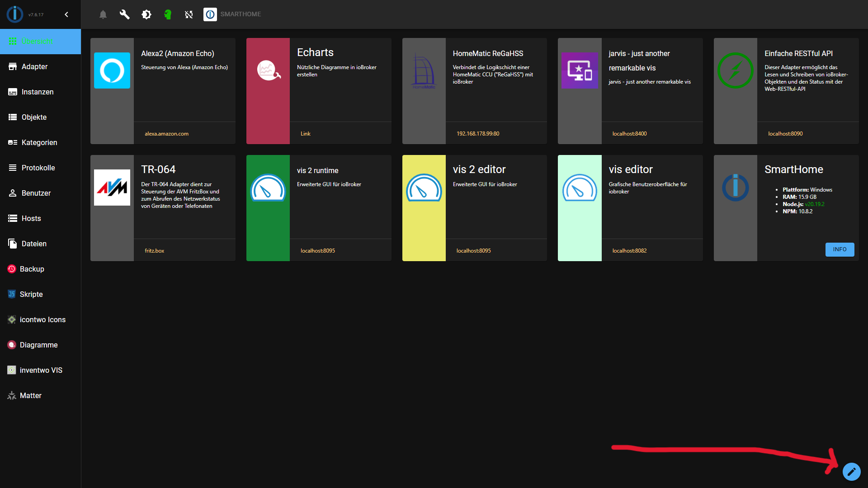The height and width of the screenshot is (488, 868).
Task: Open the Hosts section
Action: click(40, 219)
